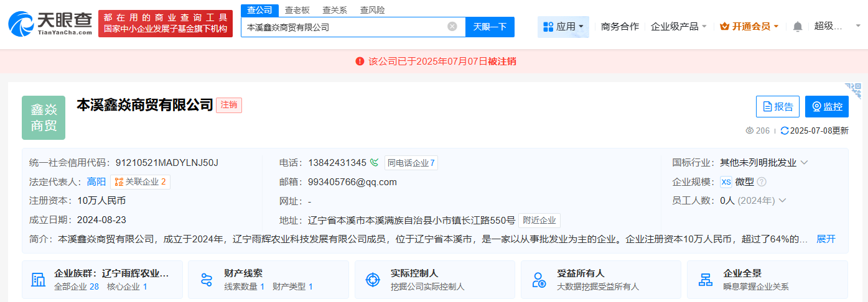
Task: Expand the 员工人数 year chevron
Action: pos(783,201)
